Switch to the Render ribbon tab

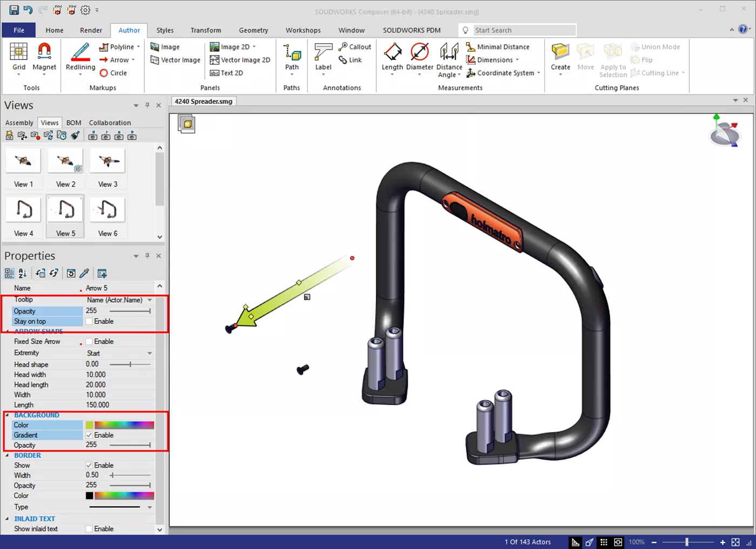91,30
